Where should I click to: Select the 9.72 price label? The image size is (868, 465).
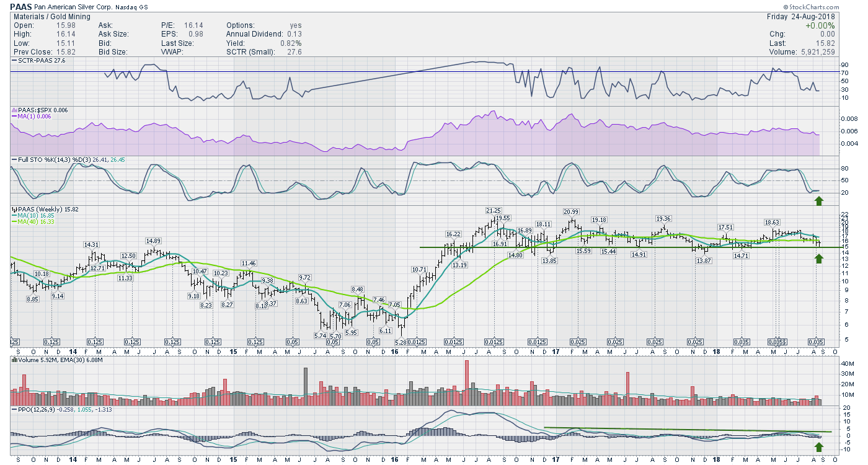304,277
